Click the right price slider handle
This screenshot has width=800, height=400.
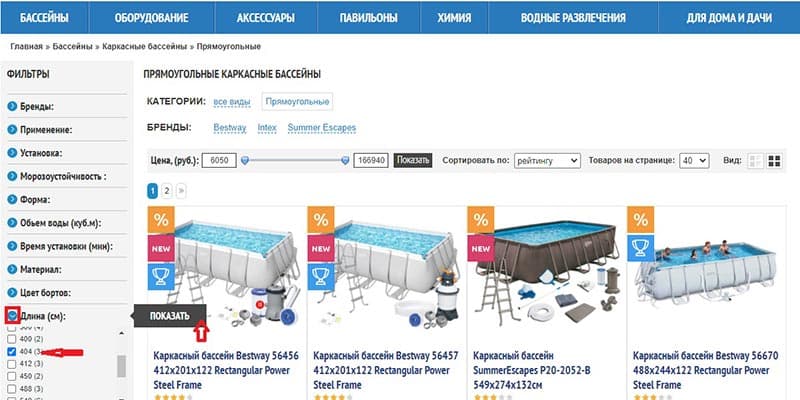tap(345, 161)
